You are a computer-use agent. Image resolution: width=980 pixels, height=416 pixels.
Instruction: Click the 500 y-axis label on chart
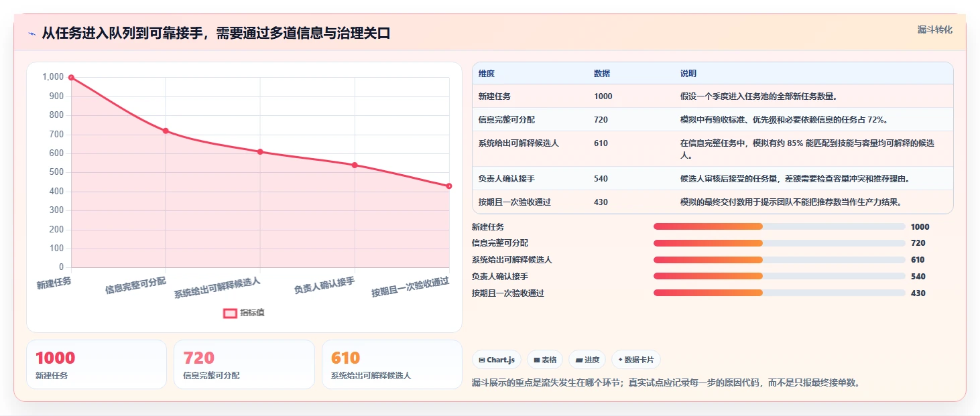[x=56, y=172]
